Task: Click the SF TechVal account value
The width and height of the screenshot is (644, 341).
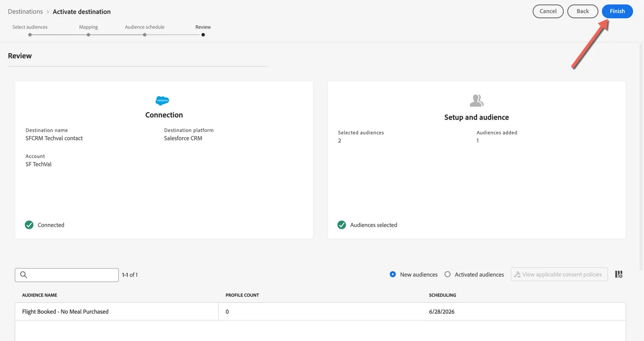Action: click(x=39, y=164)
